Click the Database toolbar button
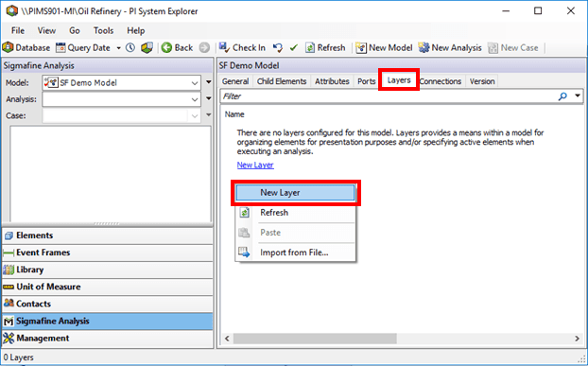The height and width of the screenshot is (366, 588). (26, 47)
